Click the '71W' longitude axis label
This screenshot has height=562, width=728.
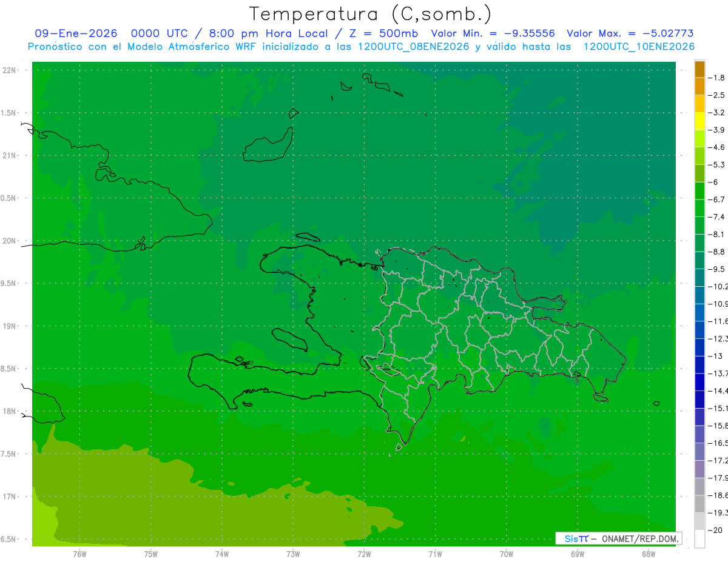pyautogui.click(x=435, y=554)
